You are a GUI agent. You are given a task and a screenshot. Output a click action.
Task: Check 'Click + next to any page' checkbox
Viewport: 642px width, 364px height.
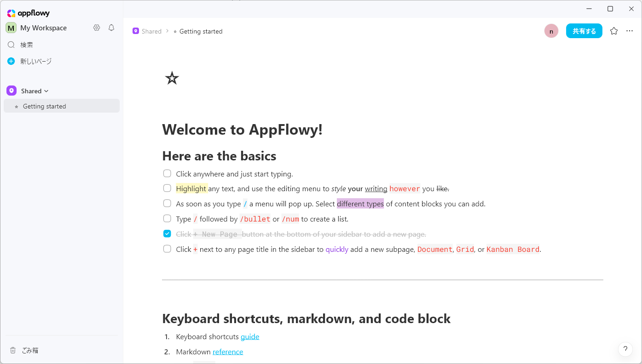[x=167, y=249]
